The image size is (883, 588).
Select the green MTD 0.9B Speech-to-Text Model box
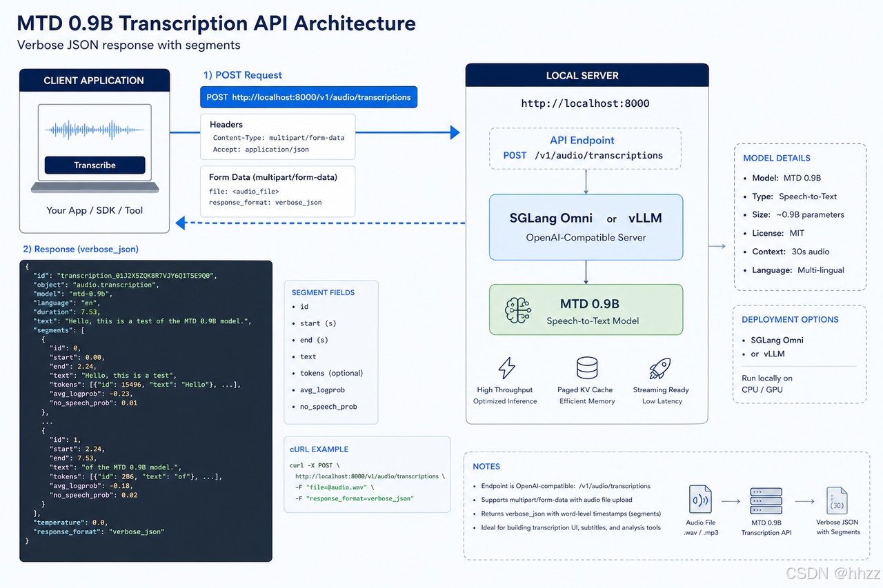coord(586,310)
